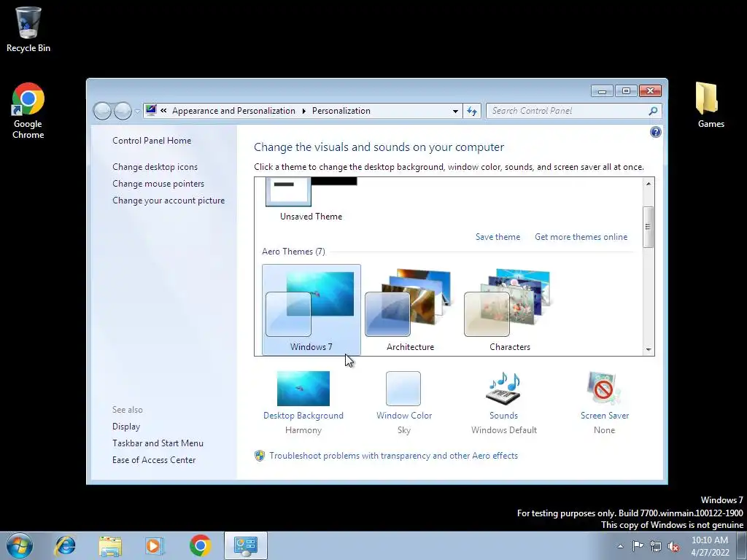This screenshot has width=747, height=560.
Task: Click the Personalization breadcrumb
Action: click(341, 111)
